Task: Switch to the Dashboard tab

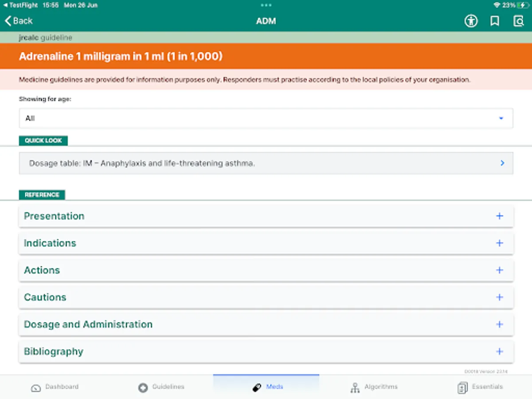Action: [54, 387]
